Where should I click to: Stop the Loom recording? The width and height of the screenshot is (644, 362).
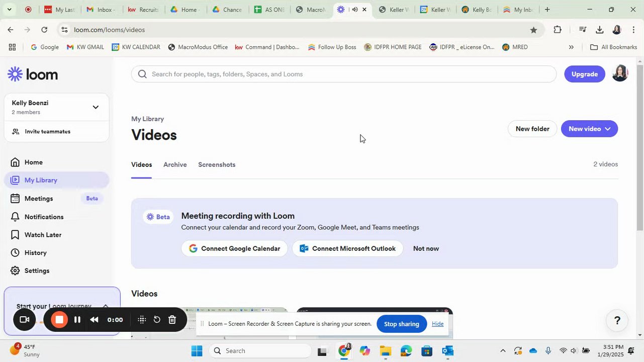pyautogui.click(x=59, y=320)
